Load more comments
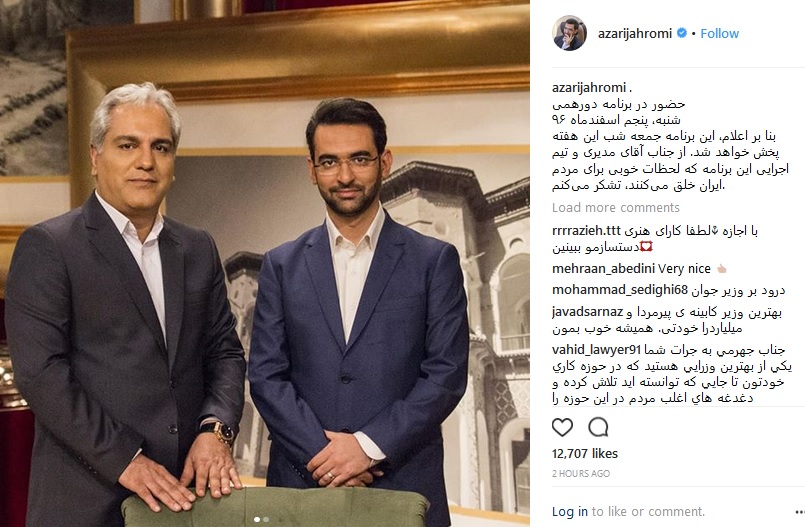Screen dimensions: 805x527 point(616,207)
